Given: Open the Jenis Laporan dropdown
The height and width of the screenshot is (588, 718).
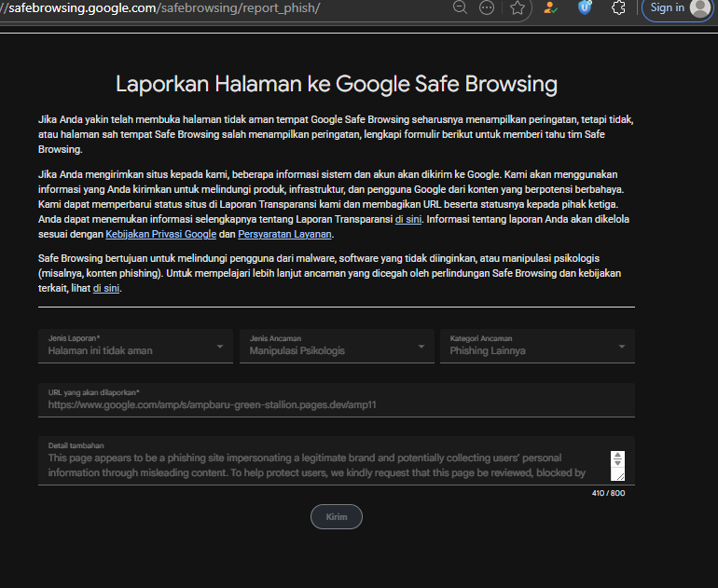Looking at the screenshot, I should click(x=135, y=346).
